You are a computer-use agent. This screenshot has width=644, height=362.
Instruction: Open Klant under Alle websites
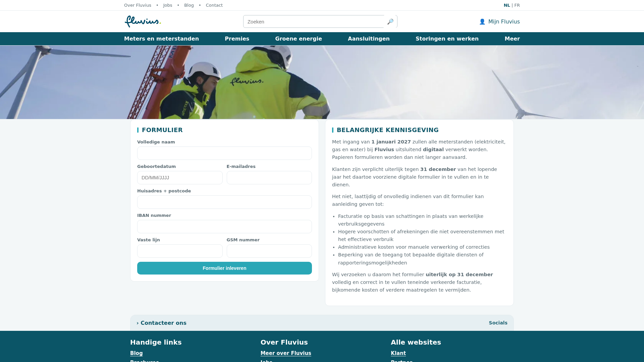[398, 353]
